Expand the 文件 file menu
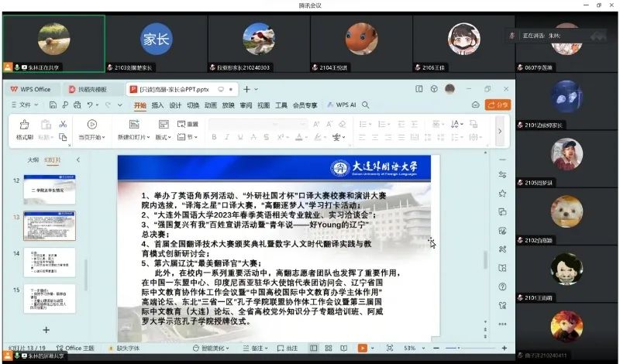 [25, 105]
